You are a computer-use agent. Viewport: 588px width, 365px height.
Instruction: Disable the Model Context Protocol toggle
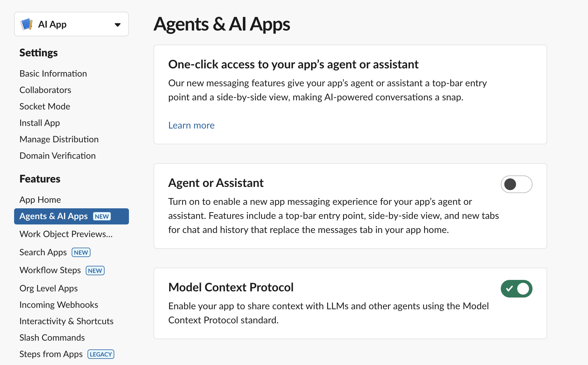click(516, 289)
